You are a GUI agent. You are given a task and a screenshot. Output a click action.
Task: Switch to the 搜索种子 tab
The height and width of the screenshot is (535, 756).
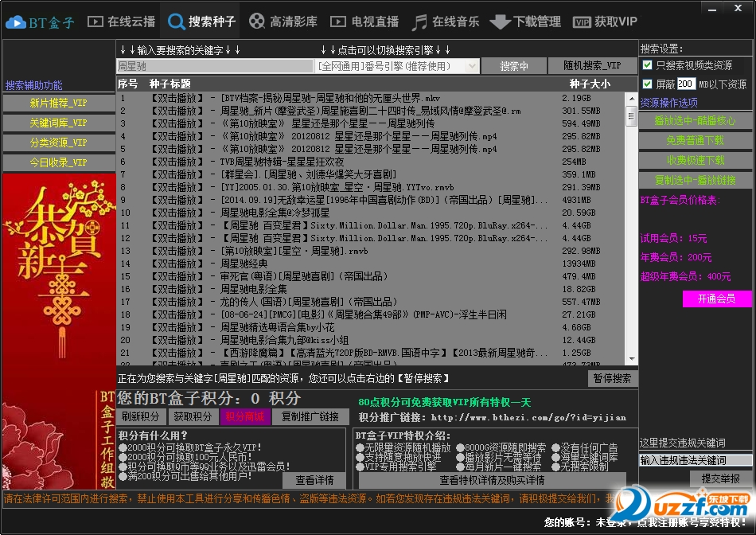click(x=201, y=21)
